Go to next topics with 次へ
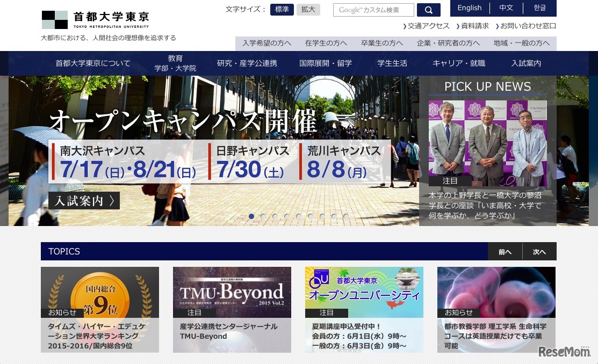Viewport: 598px width, 364px height. [x=539, y=252]
